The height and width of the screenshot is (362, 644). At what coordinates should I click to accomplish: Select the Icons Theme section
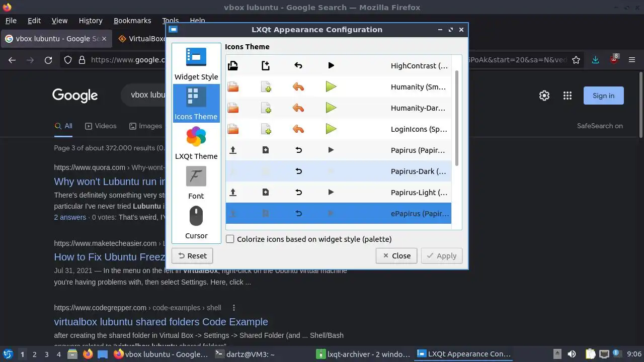coord(196,104)
